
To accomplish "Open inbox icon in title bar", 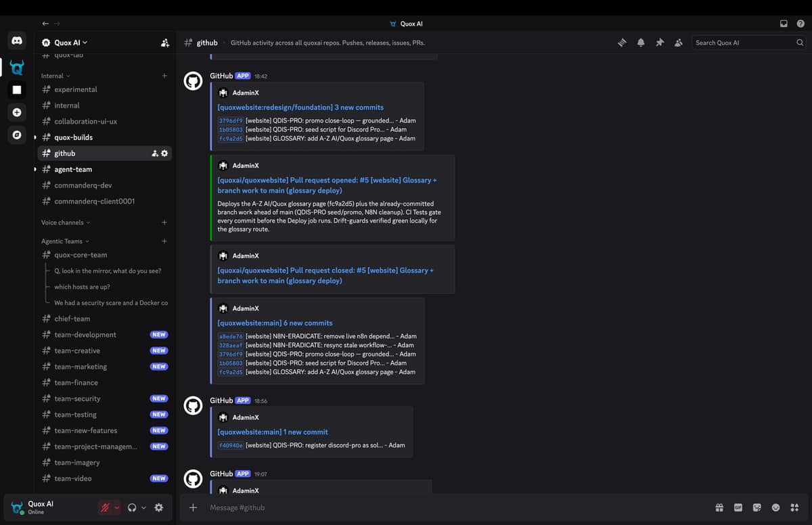I will coord(784,24).
